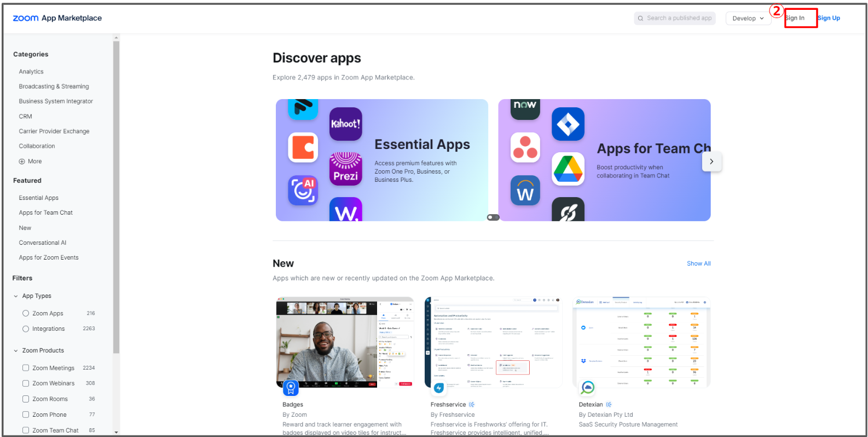Click the ServiceNow 'now' app icon
This screenshot has height=437, width=868.
[525, 109]
